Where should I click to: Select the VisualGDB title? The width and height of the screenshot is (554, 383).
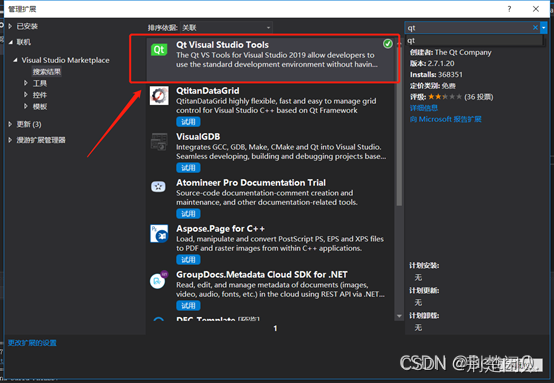click(x=198, y=137)
